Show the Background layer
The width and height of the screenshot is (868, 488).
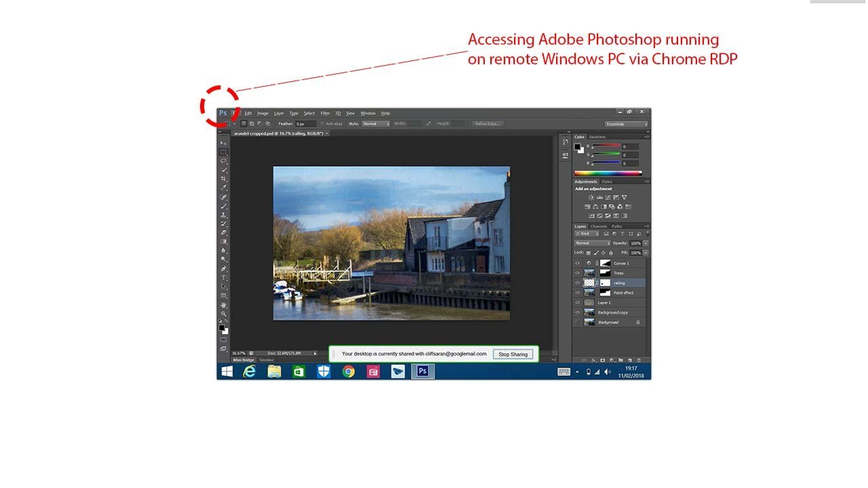(578, 323)
